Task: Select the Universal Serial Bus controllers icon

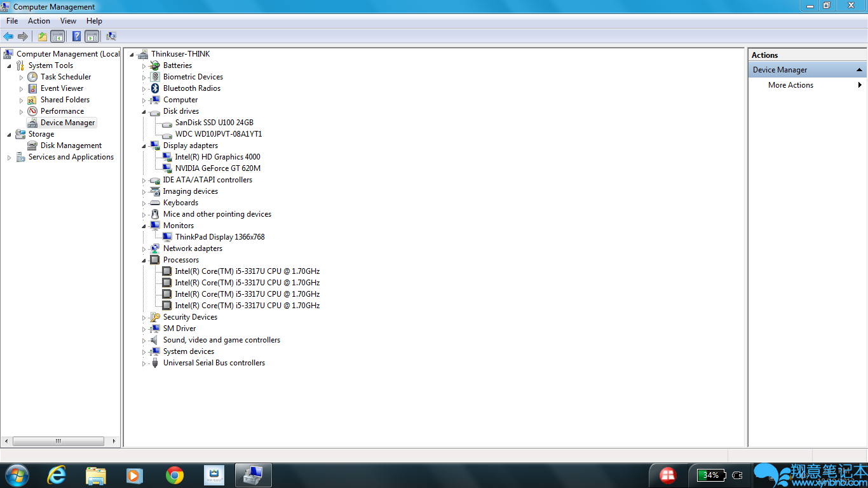Action: 155,363
